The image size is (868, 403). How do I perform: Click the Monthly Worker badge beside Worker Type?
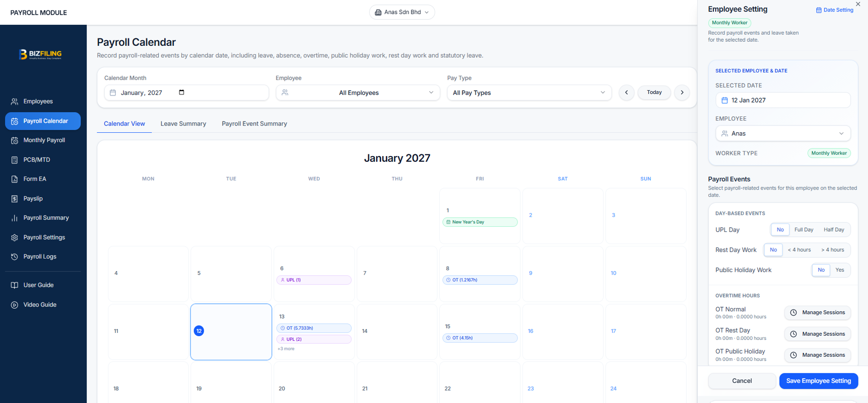point(829,153)
